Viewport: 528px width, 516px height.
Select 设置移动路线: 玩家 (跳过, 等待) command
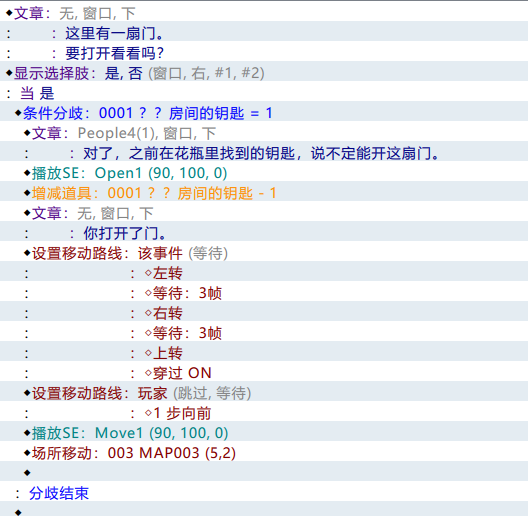[x=264, y=391]
